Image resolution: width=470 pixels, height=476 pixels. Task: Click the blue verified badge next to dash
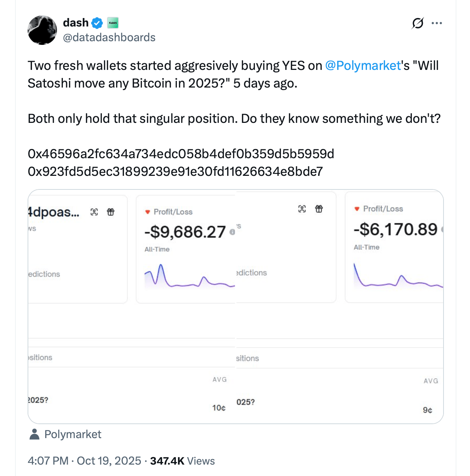(x=96, y=22)
